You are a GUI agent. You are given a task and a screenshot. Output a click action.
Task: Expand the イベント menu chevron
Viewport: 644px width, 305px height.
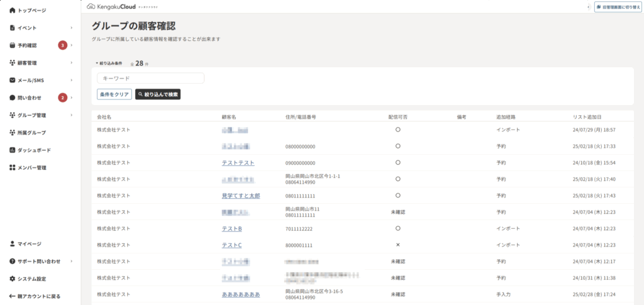pos(72,28)
